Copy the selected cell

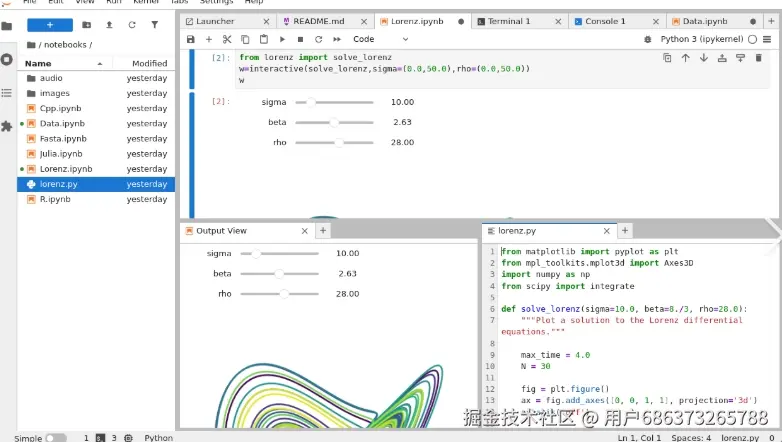[245, 39]
